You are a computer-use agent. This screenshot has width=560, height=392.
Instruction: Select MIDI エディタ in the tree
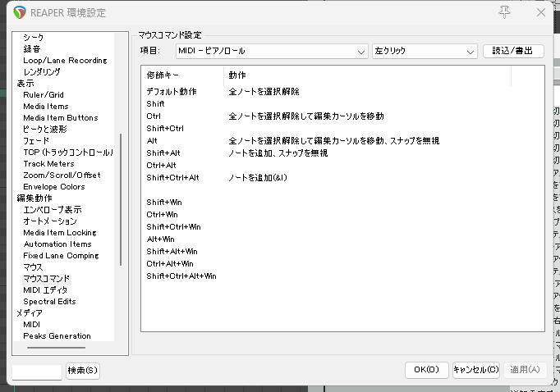coord(45,290)
